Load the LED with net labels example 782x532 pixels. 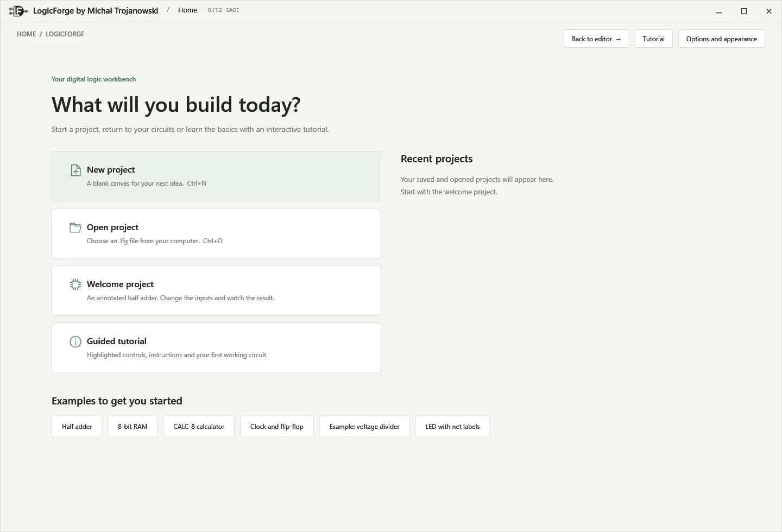[x=452, y=427]
